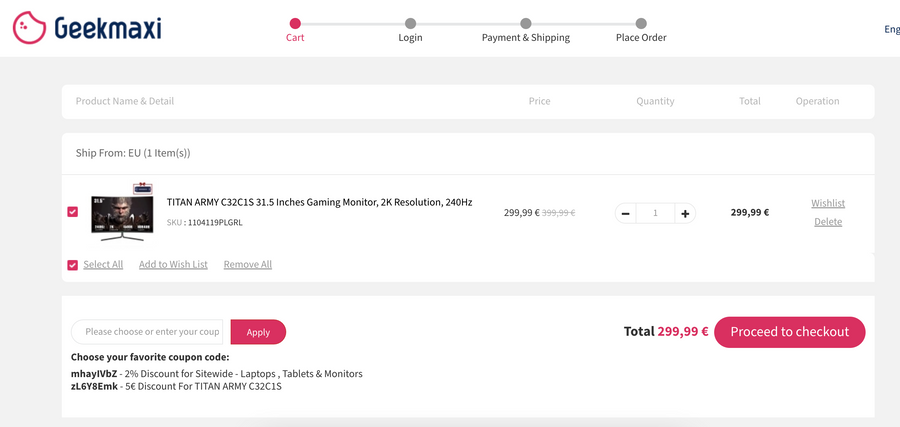Click the struck-through 399,99 € original price

tap(558, 212)
